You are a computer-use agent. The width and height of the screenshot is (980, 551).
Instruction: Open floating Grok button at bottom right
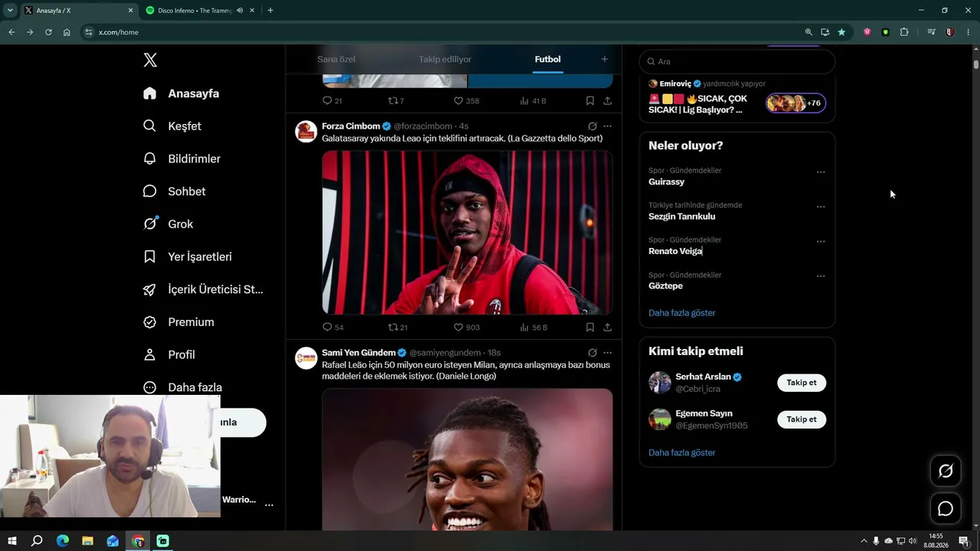946,471
